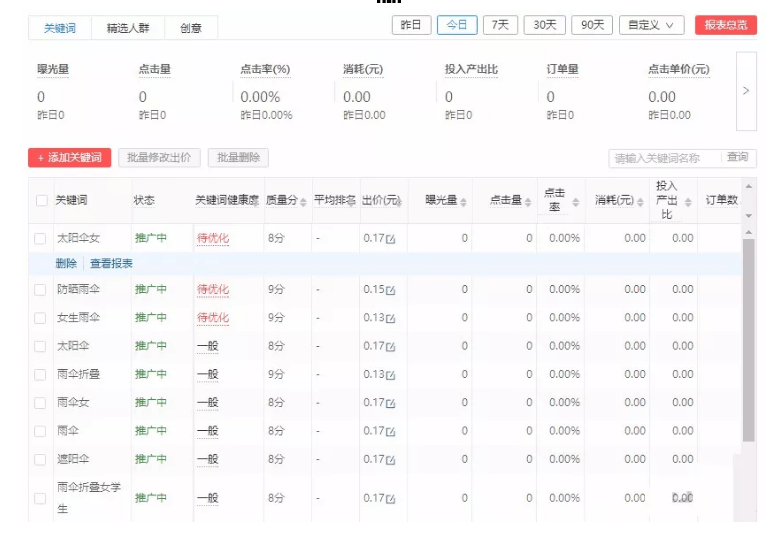Check the box for 雨伞女 row
The height and width of the screenshot is (536, 783).
[40, 403]
